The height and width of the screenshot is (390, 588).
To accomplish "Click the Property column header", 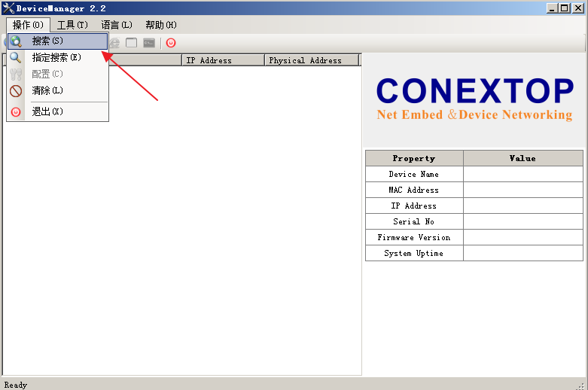I will [x=414, y=158].
